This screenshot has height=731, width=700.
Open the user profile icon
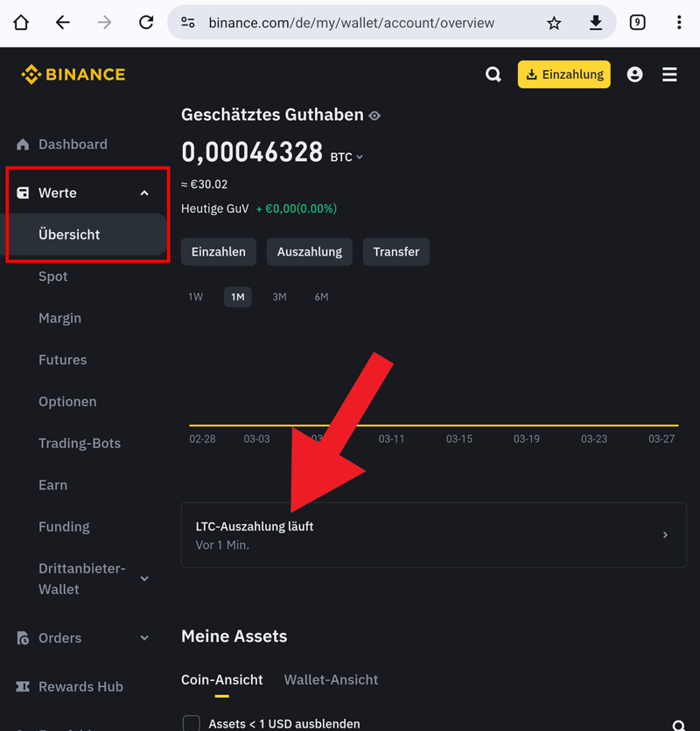point(634,74)
